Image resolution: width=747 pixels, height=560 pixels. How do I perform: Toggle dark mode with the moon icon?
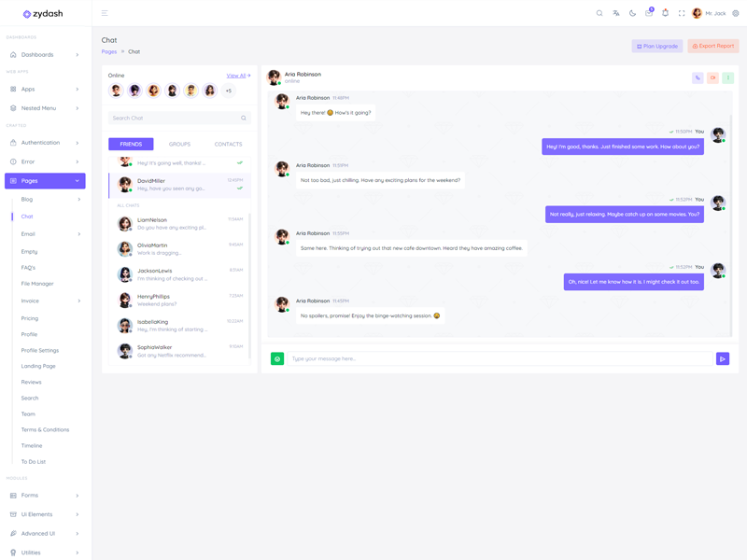click(x=633, y=13)
